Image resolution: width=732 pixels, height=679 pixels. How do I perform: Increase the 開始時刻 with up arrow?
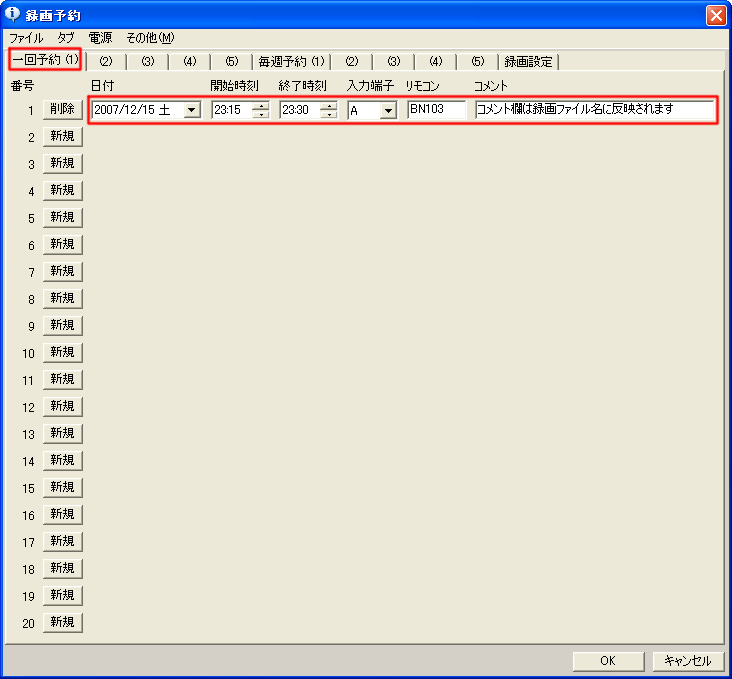coord(261,106)
